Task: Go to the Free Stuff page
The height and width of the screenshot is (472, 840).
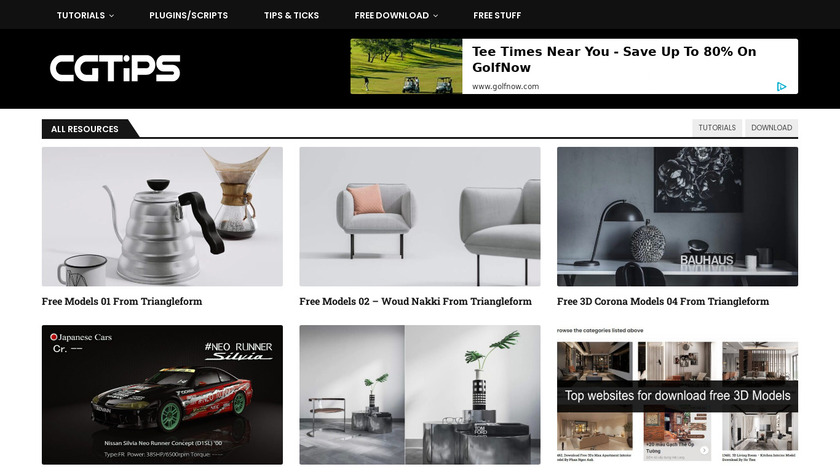Action: pos(497,15)
